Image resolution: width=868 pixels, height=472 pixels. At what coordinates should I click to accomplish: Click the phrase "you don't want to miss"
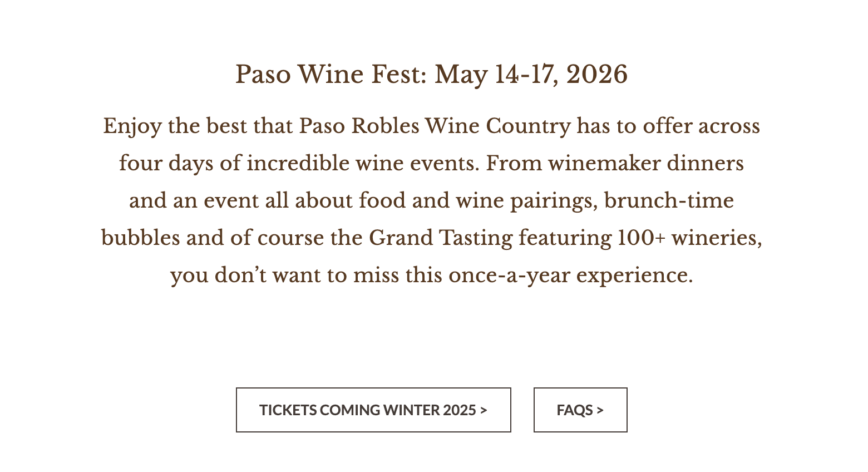284,276
